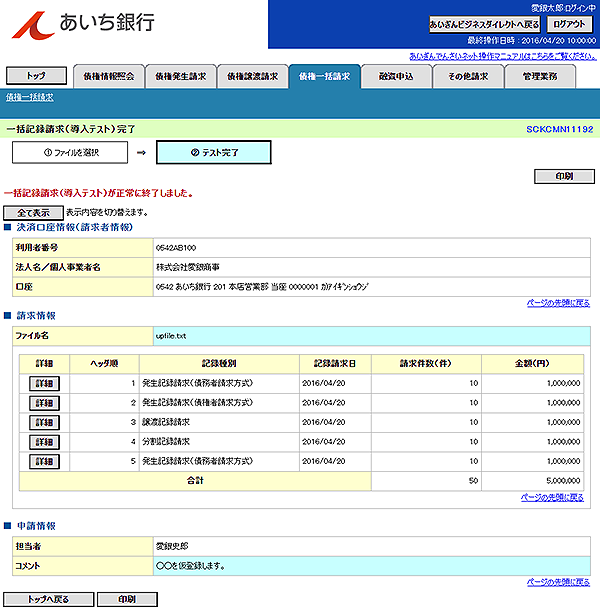The image size is (600, 615).
Task: Click the 全て表示 button
Action: click(x=33, y=213)
